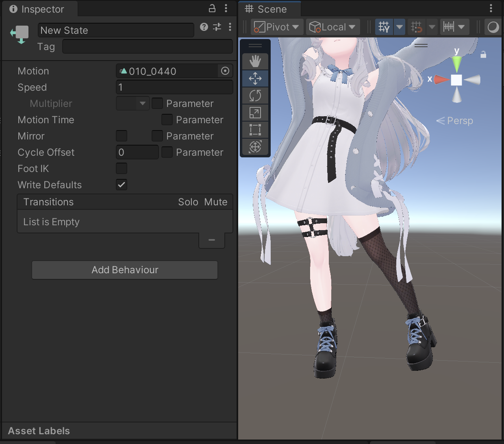
Task: Open the Pivot handle position dropdown
Action: [277, 27]
